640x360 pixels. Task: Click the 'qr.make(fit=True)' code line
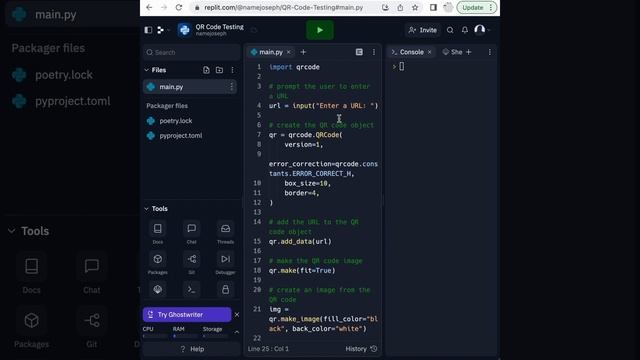click(302, 271)
